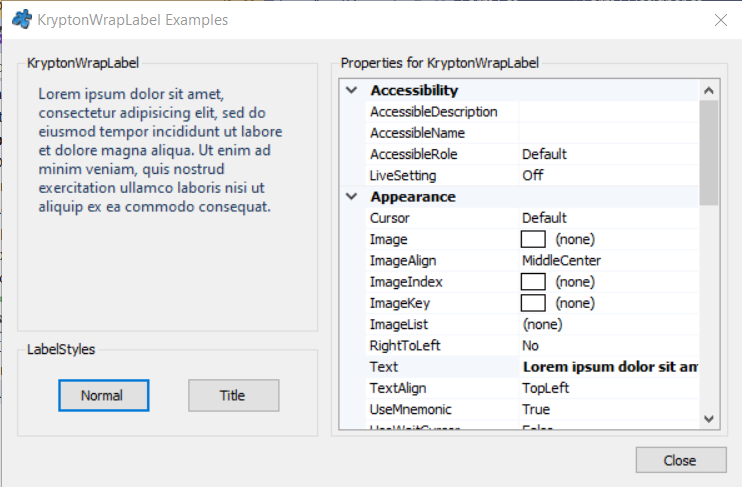The height and width of the screenshot is (487, 742).
Task: Select the Image property name
Action: [389, 239]
